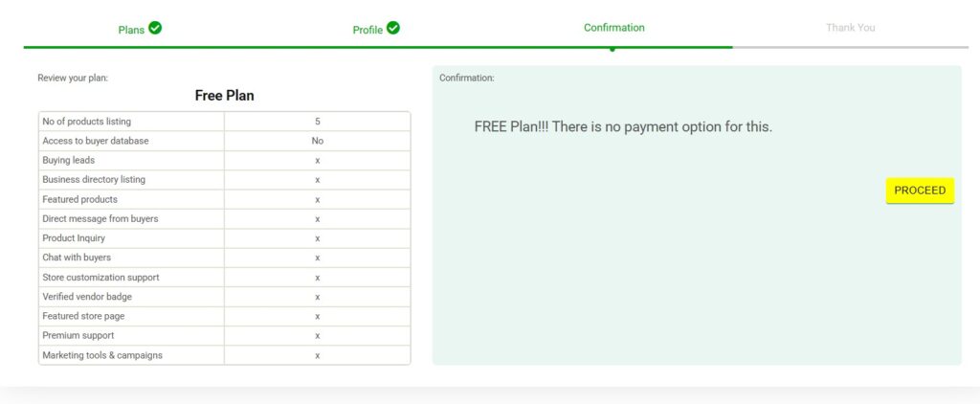Click the 'Chat with buyers' row label
Screen dimensions: 980x404
click(77, 258)
